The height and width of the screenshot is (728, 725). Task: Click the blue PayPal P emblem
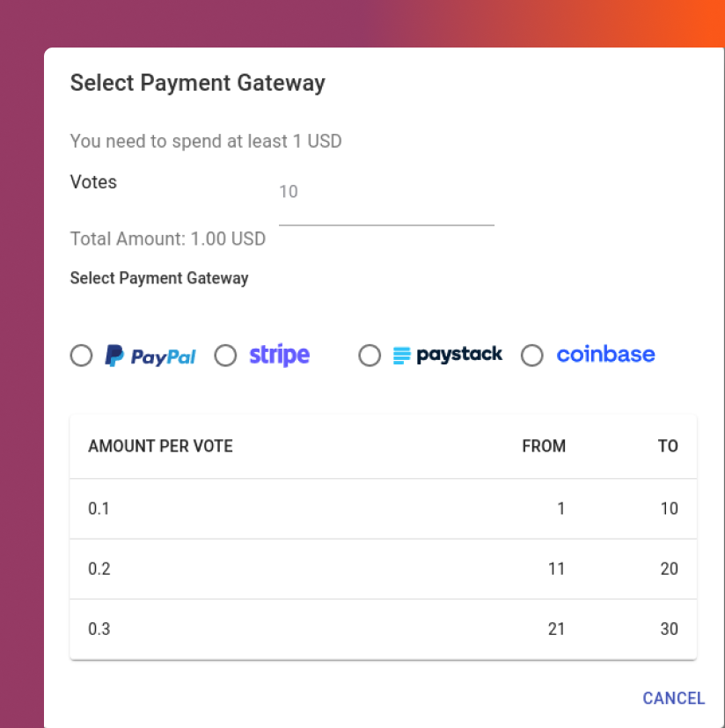(114, 356)
